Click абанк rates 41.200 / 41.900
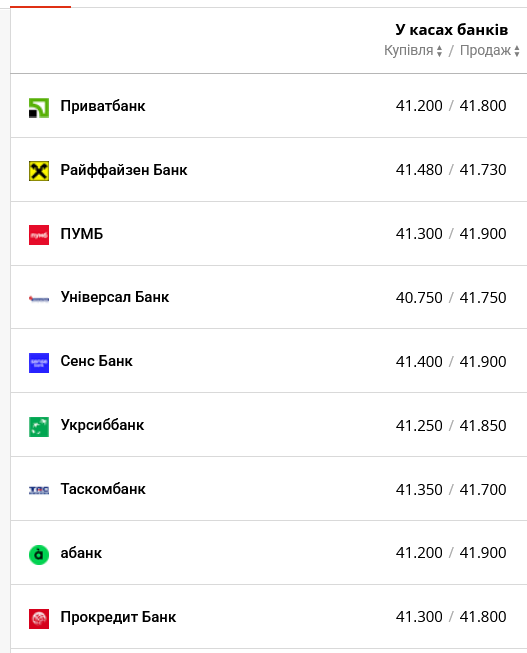The image size is (527, 653). [x=451, y=553]
